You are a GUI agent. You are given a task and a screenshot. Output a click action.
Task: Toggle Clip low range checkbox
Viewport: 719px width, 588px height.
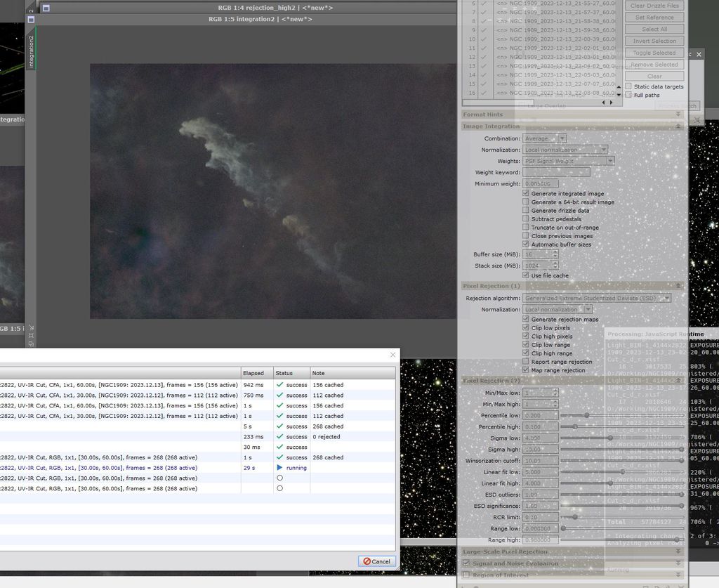pos(525,344)
